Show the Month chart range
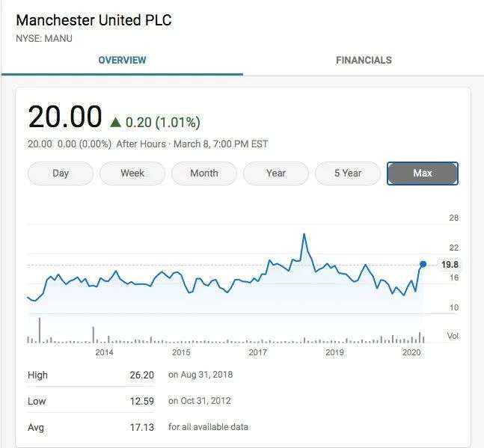The height and width of the screenshot is (448, 484). point(204,174)
